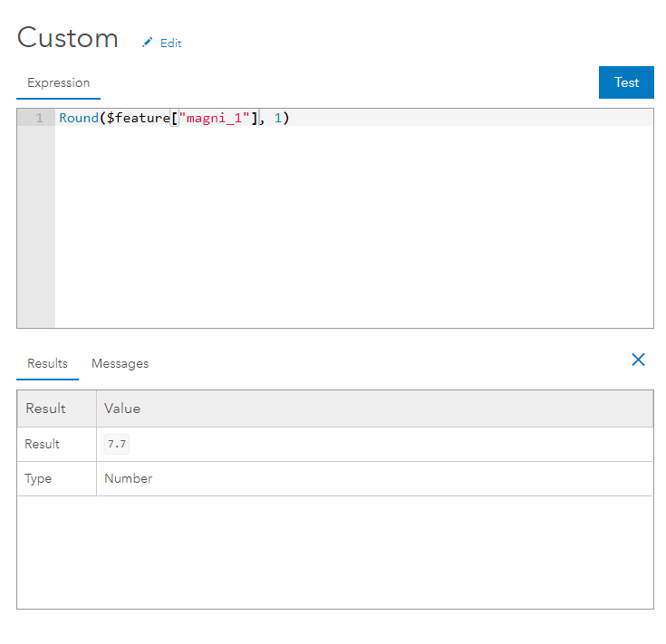Click the Edit link next to title
Viewport: 666px width, 644px height.
(170, 43)
